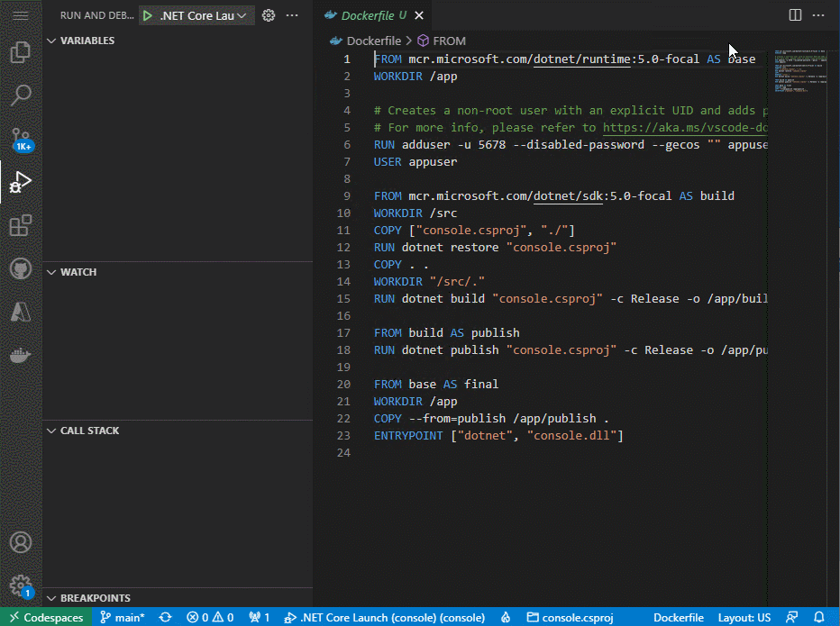Screen dimensions: 840x626
Task: Show errors and warnings count in status bar
Action: click(x=209, y=617)
